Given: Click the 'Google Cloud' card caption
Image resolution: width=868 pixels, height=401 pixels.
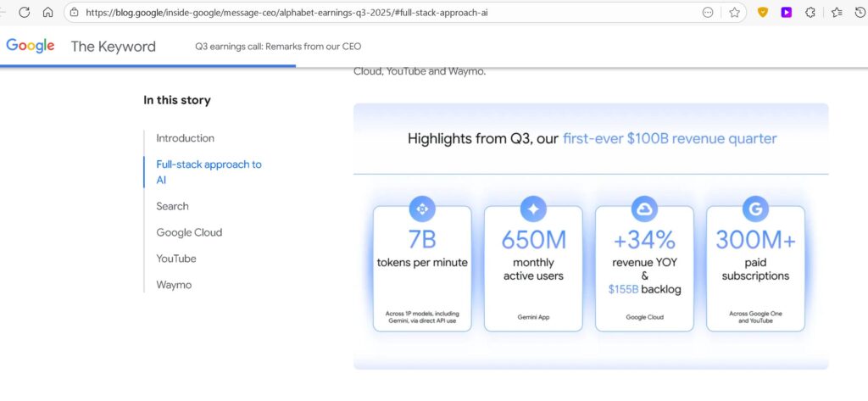Looking at the screenshot, I should 644,317.
